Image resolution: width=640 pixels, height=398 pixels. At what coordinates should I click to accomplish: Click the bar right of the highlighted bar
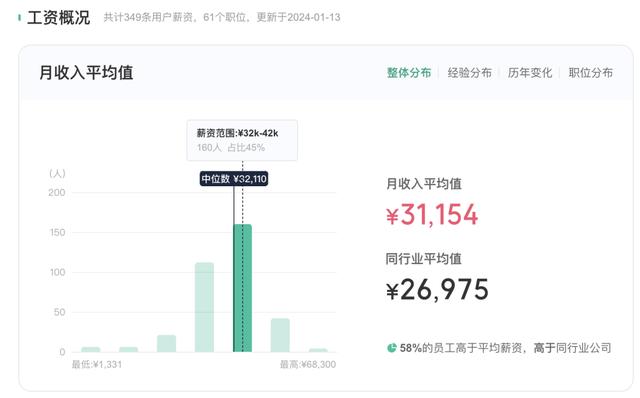[280, 335]
